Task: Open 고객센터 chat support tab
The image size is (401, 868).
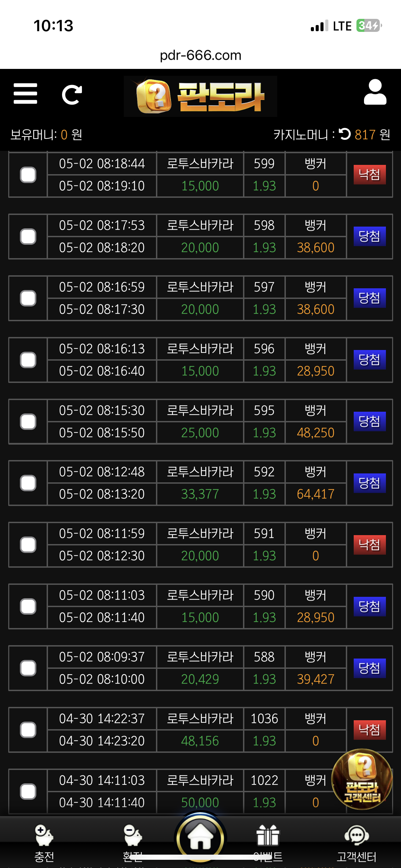Action: (356, 842)
